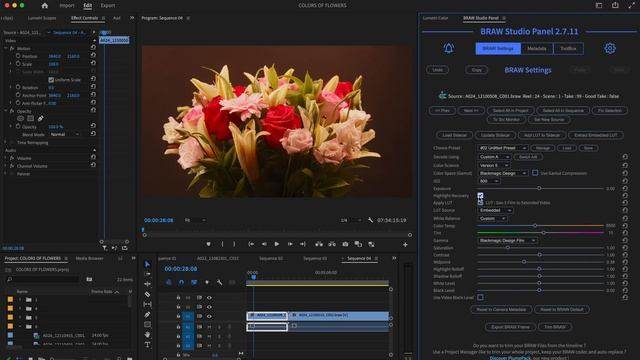Add a marker in Program monitor
Viewport: 640px width, 360px height.
209,244
